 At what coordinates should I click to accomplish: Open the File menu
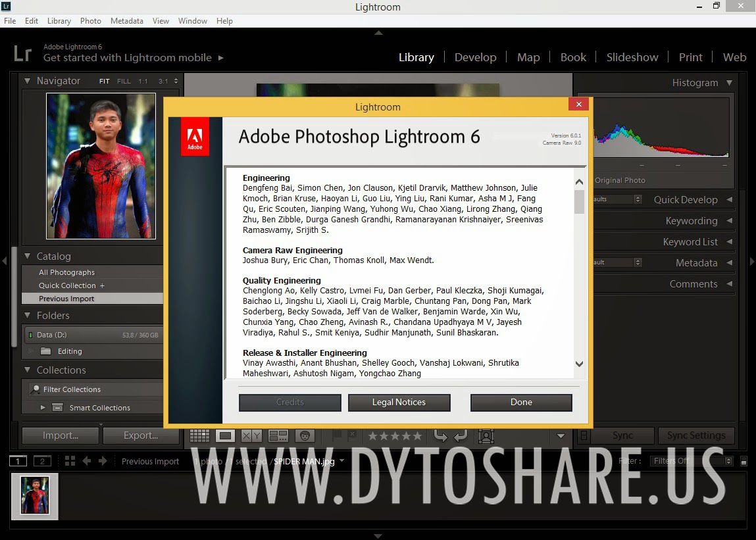coord(10,21)
